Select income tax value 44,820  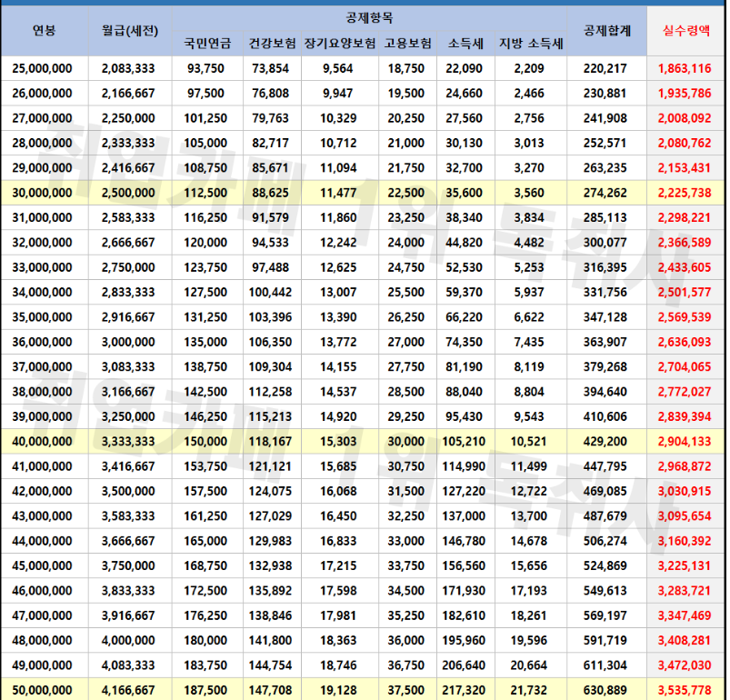[465, 243]
